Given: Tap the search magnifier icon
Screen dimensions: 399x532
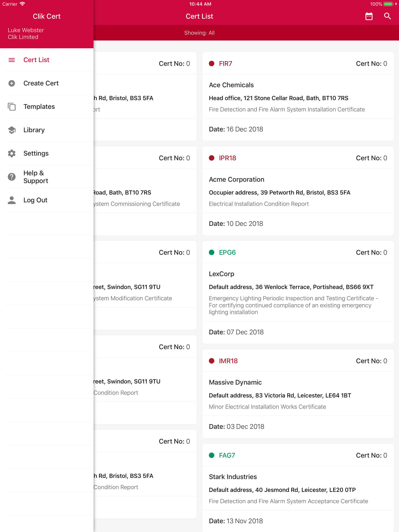Looking at the screenshot, I should click(387, 16).
